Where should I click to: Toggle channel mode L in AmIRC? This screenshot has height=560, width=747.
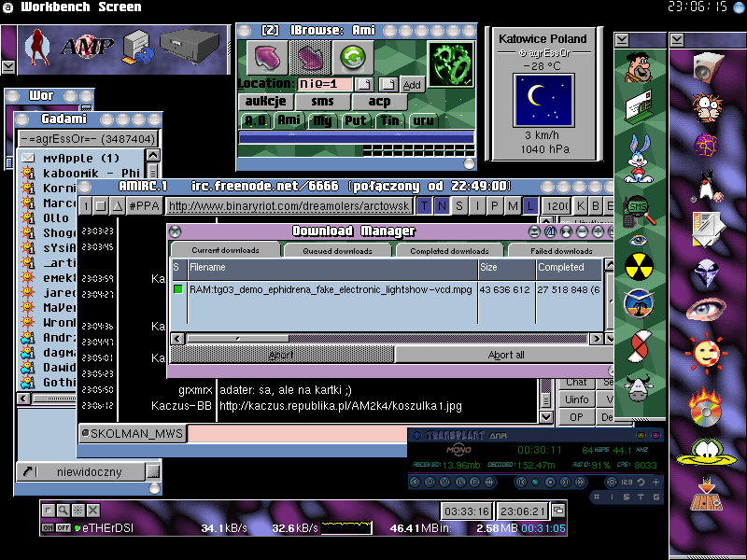click(x=530, y=205)
